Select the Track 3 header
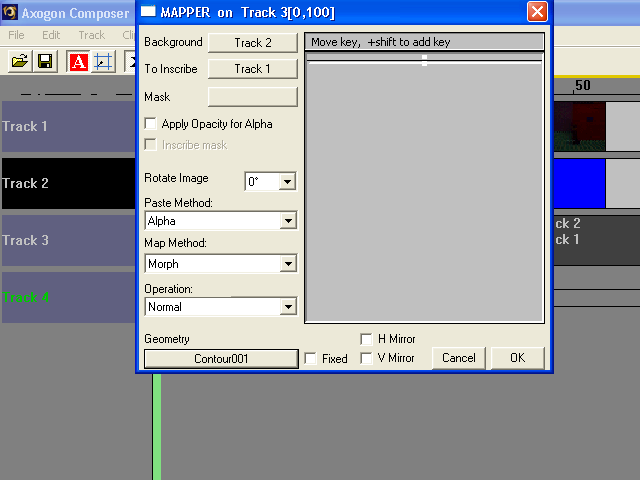Screen dimensions: 640x480 (x=69, y=240)
